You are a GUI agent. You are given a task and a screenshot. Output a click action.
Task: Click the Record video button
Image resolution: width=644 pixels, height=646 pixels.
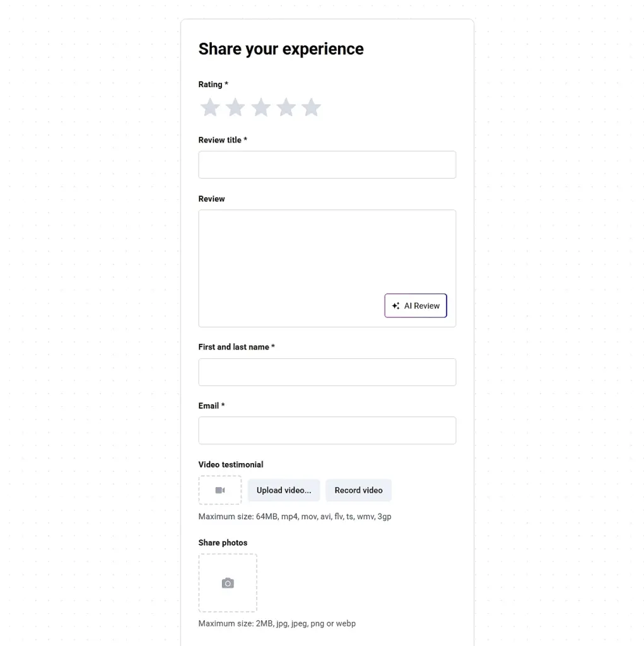(358, 490)
